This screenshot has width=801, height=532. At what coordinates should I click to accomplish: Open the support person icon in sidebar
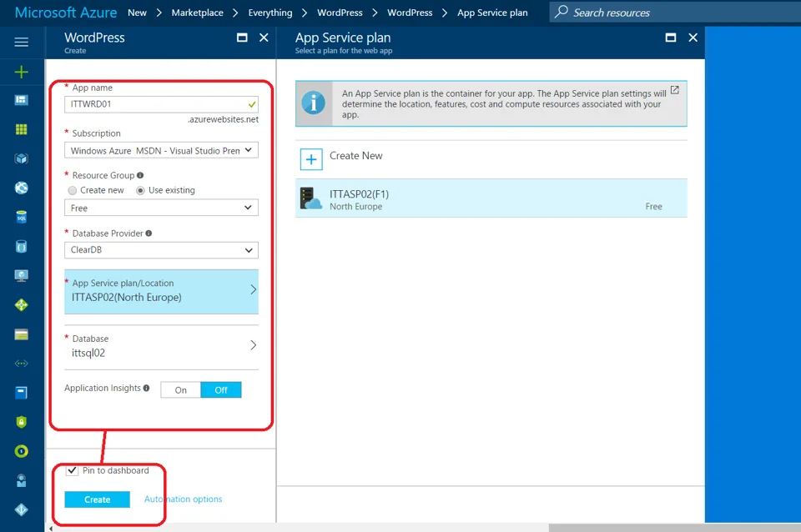tap(21, 481)
